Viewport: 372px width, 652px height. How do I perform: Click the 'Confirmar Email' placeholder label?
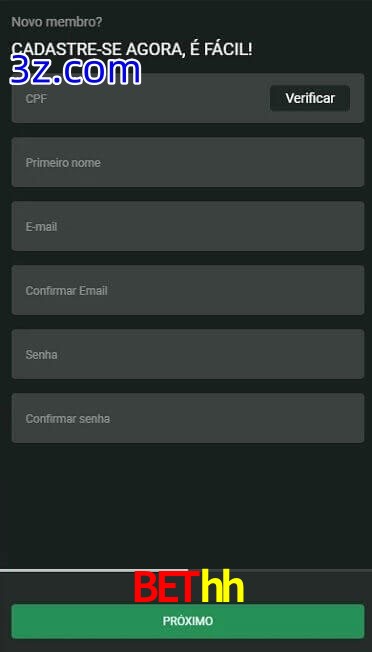click(67, 291)
